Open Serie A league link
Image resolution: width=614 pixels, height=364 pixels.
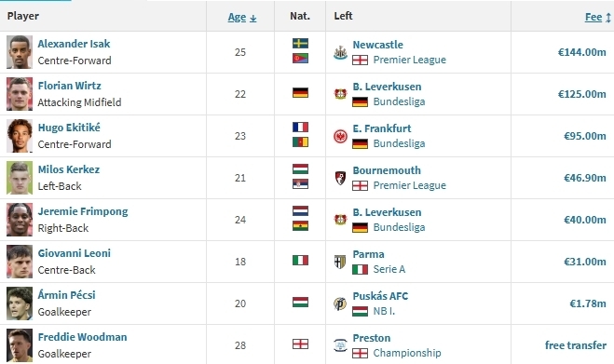click(389, 269)
